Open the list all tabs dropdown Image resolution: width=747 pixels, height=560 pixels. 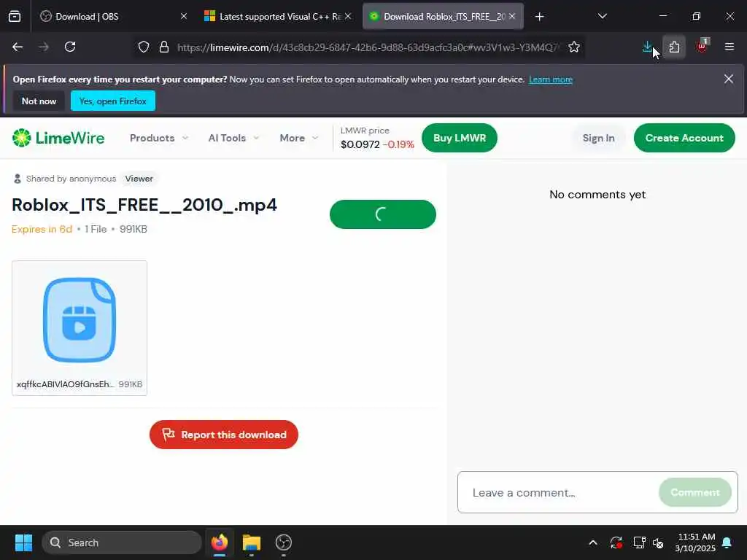[602, 17]
